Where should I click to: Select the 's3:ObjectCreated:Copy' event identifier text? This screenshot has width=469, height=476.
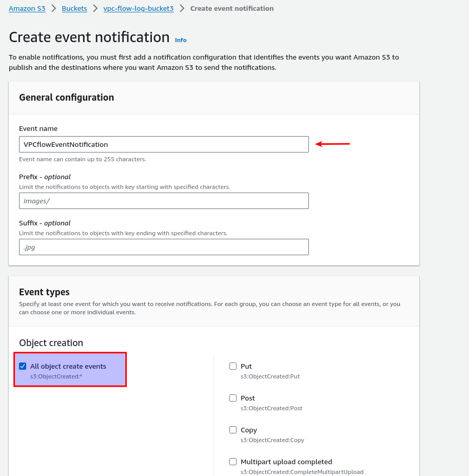click(x=272, y=440)
